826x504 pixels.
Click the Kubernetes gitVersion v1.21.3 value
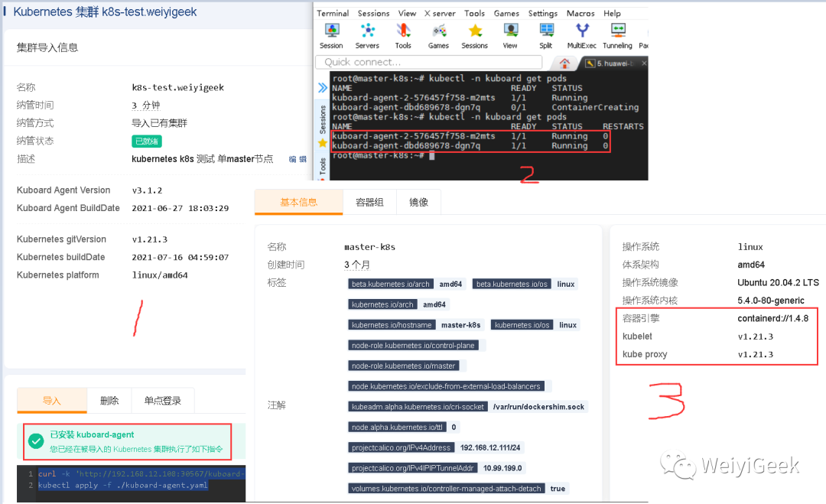[150, 239]
